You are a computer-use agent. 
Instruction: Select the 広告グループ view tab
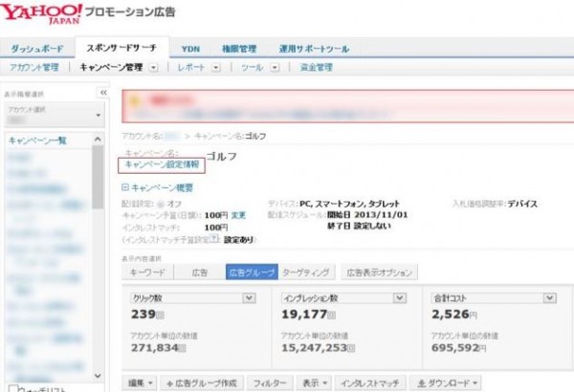[252, 272]
